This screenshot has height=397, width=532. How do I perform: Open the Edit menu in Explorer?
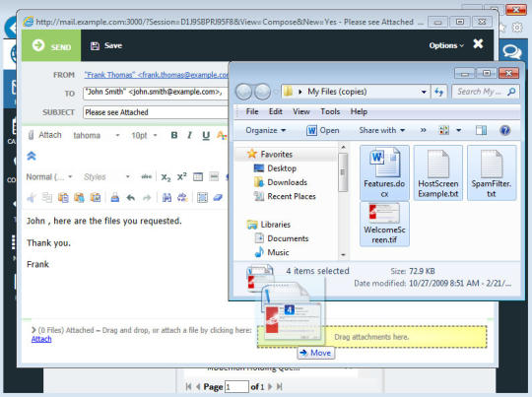276,111
